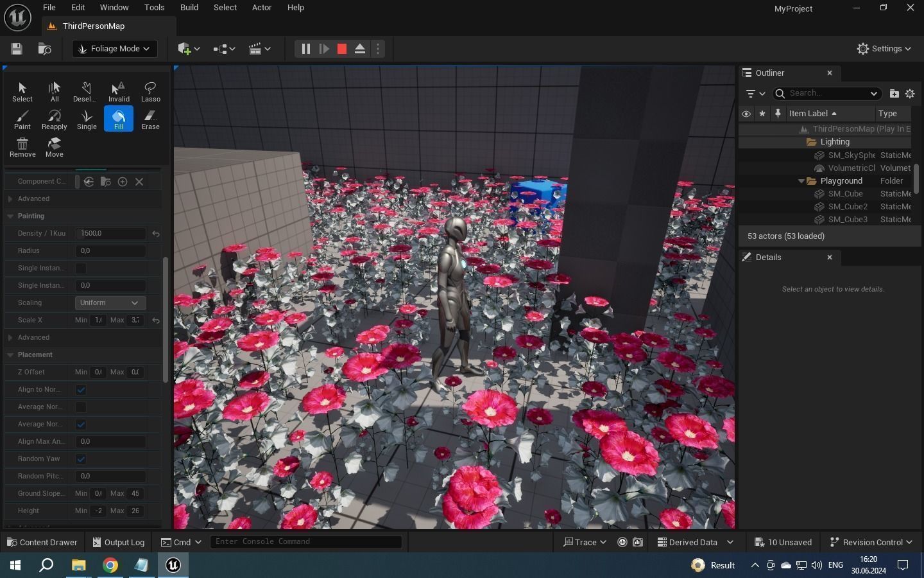
Task: Click the plus icon for Component Class
Action: tap(123, 182)
